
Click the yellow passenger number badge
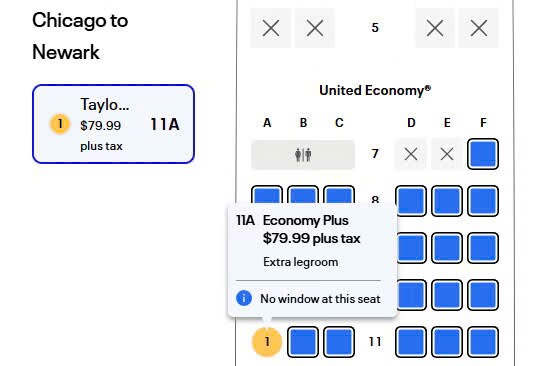click(60, 124)
